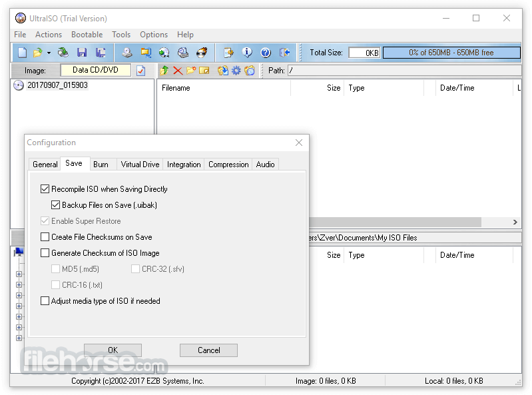Click the blue question mark Help icon
The width and height of the screenshot is (532, 395).
coord(266,53)
